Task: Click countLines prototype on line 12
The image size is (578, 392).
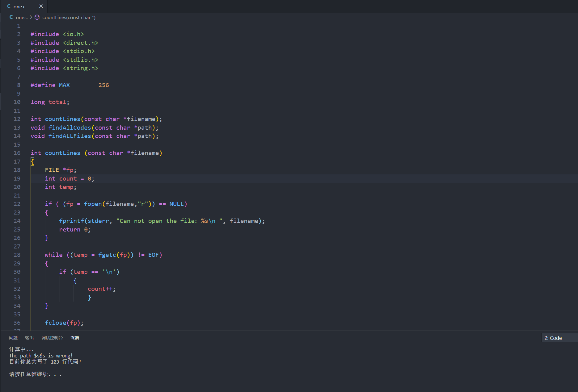Action: coord(96,119)
